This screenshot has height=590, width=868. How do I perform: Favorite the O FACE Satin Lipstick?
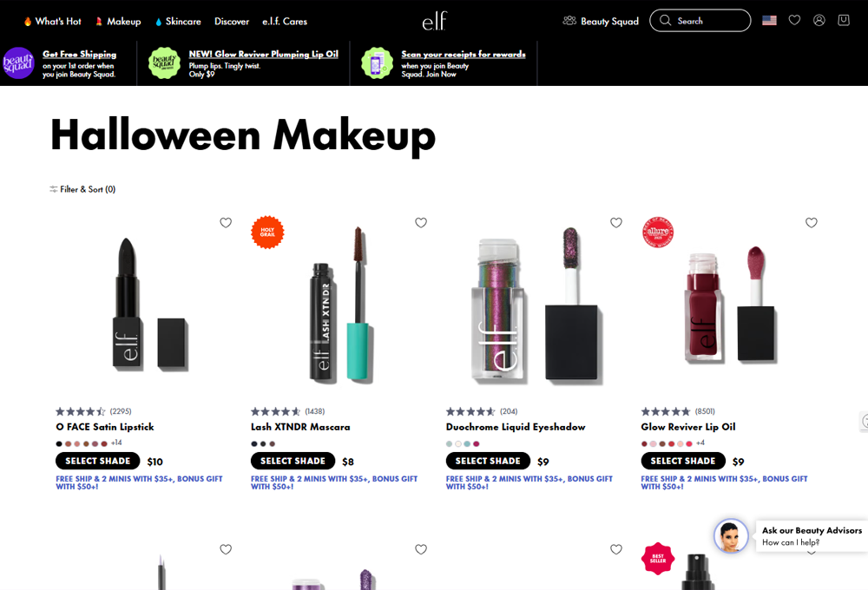pyautogui.click(x=226, y=222)
